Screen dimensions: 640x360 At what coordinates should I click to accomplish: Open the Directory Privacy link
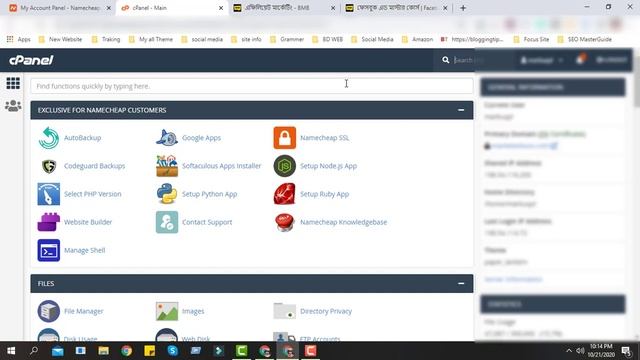(326, 311)
